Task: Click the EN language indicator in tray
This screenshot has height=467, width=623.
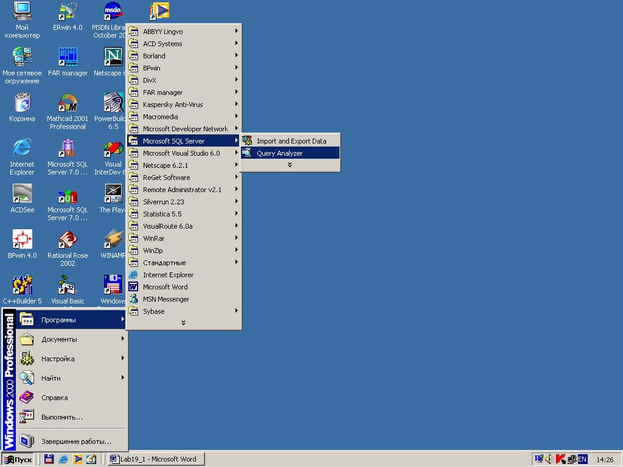Action: (583, 459)
